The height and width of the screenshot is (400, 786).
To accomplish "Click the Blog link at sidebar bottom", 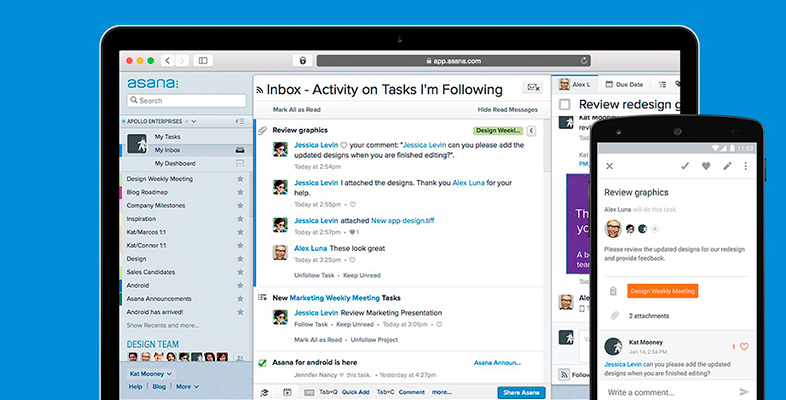I will point(159,386).
